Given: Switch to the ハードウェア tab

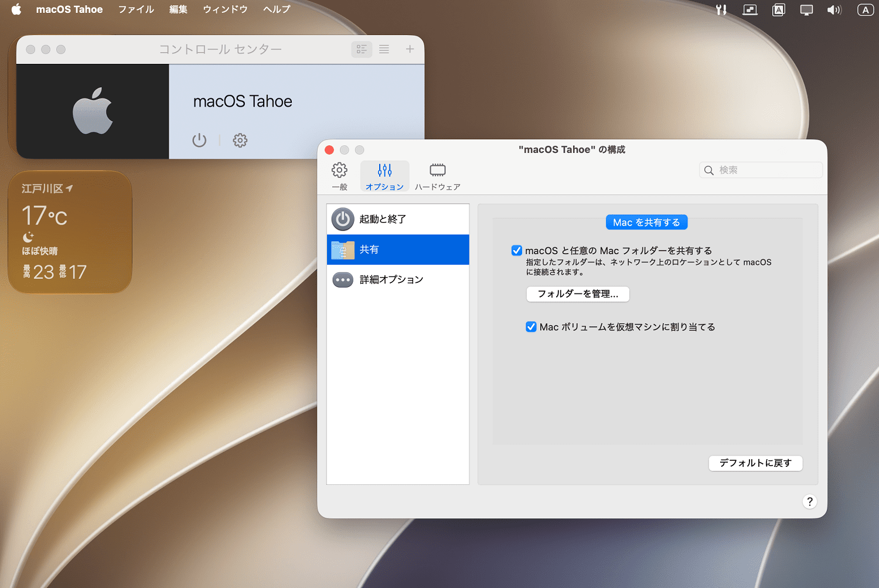Looking at the screenshot, I should 437,176.
